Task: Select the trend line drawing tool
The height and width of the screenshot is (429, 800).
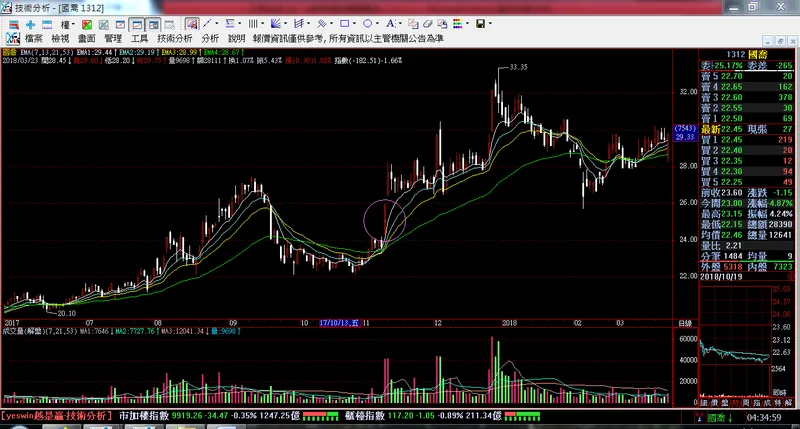Action: (208, 23)
